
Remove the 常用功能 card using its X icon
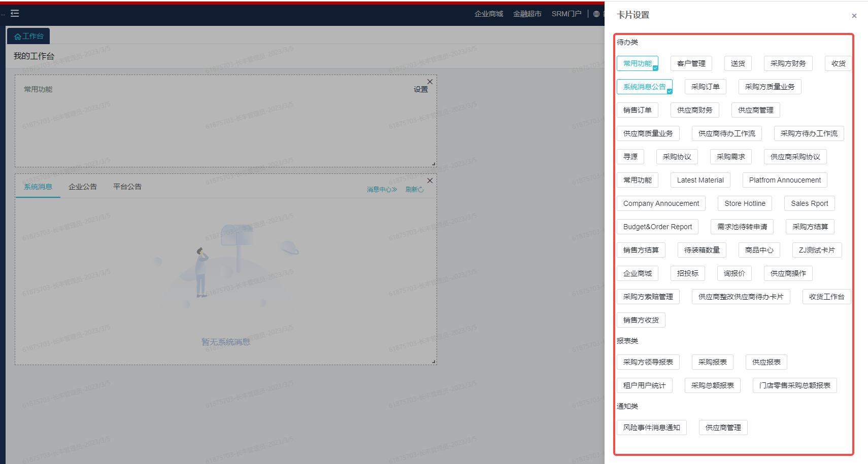click(x=430, y=82)
